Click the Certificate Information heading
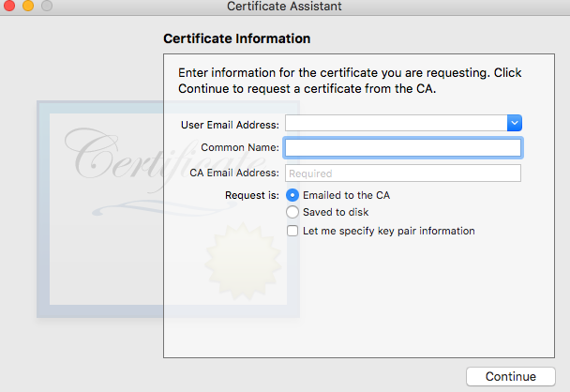This screenshot has height=392, width=570. 236,39
